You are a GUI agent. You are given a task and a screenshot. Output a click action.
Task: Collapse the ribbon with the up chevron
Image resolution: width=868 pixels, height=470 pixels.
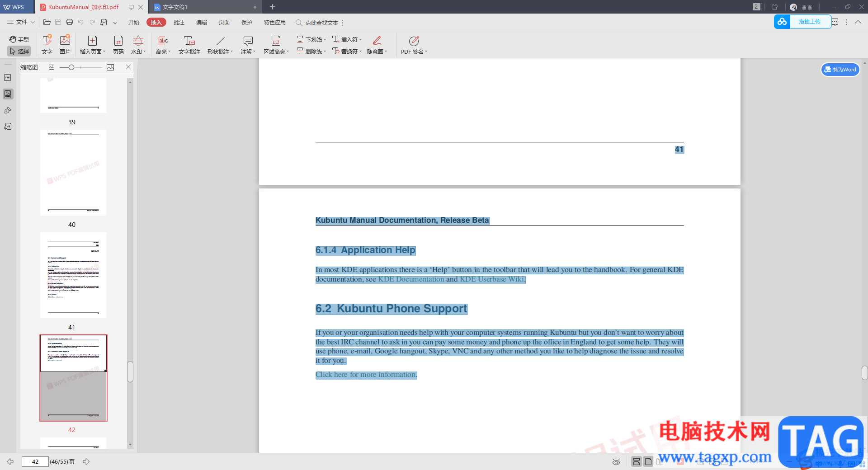[x=858, y=22]
